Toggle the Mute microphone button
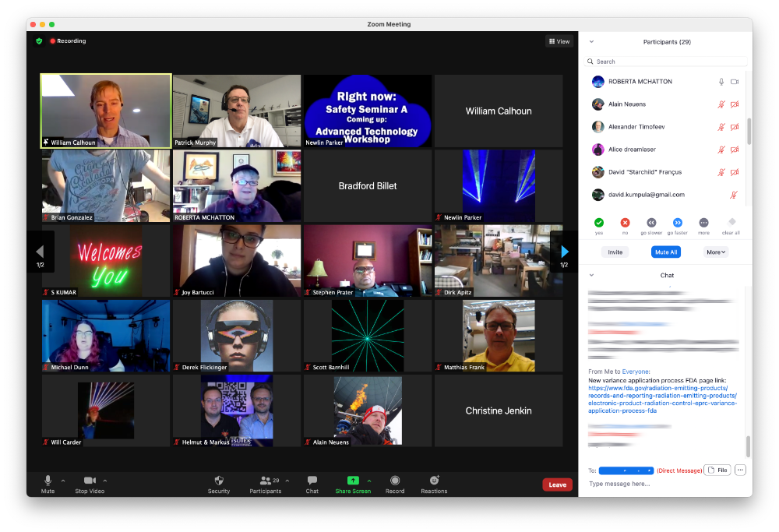This screenshot has width=779, height=532. tap(48, 481)
